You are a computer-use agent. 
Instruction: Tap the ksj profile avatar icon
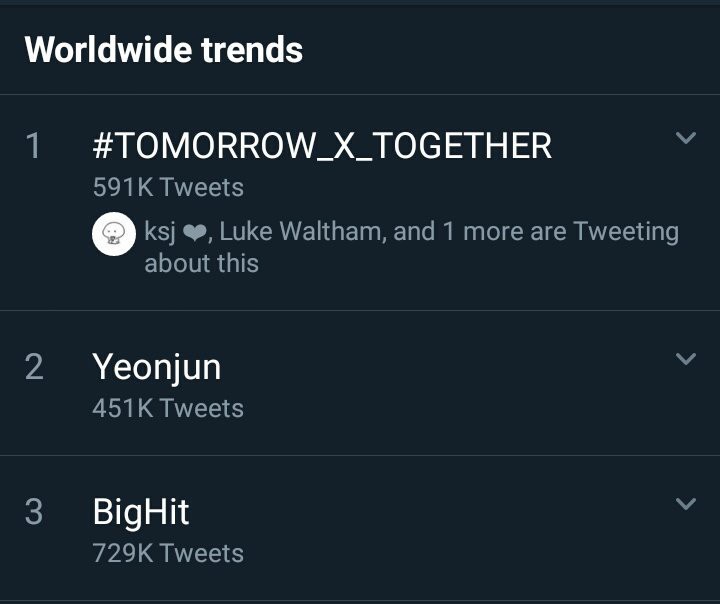point(114,234)
